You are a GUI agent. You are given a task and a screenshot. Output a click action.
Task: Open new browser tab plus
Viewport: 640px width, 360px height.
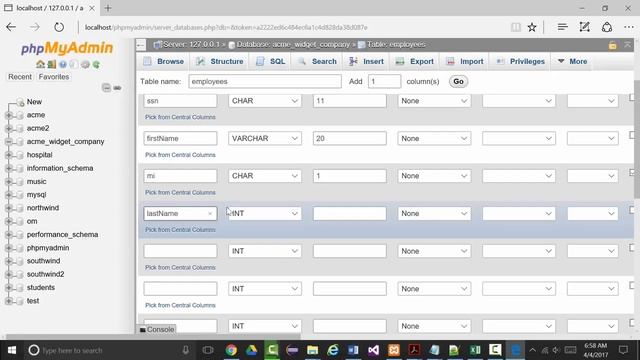108,8
